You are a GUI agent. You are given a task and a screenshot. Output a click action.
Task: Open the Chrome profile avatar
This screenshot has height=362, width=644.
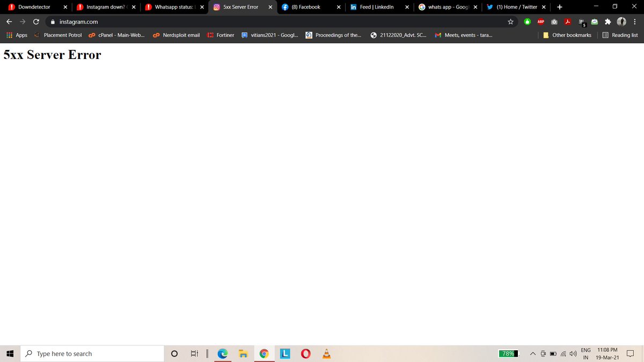point(621,21)
